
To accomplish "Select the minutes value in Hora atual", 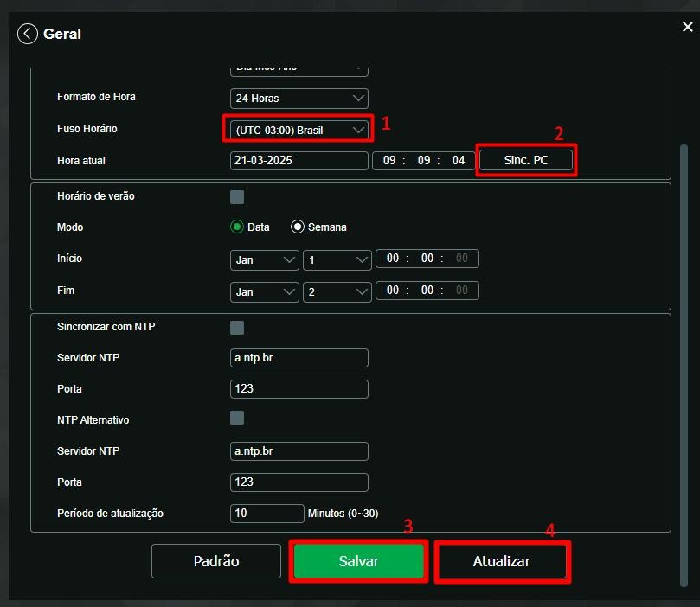I will tap(424, 161).
